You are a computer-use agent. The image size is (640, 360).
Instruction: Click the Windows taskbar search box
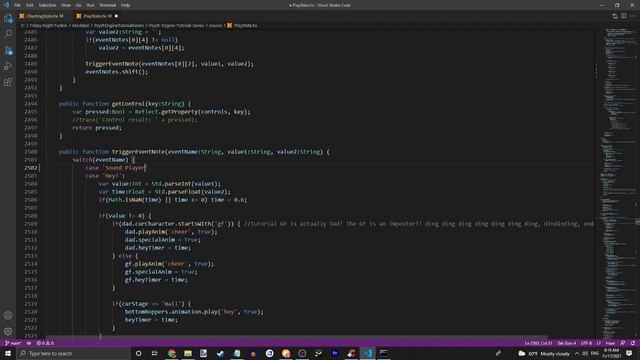[73, 353]
